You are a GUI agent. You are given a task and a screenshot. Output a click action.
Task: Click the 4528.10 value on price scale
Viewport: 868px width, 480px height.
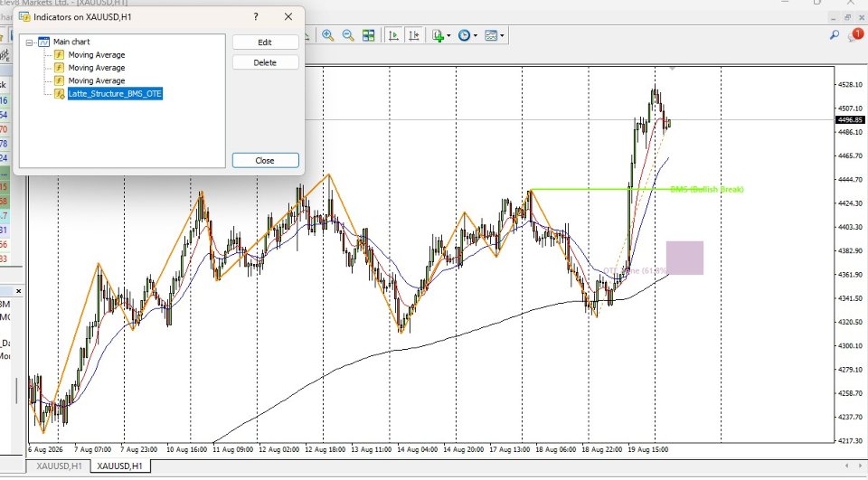point(850,85)
